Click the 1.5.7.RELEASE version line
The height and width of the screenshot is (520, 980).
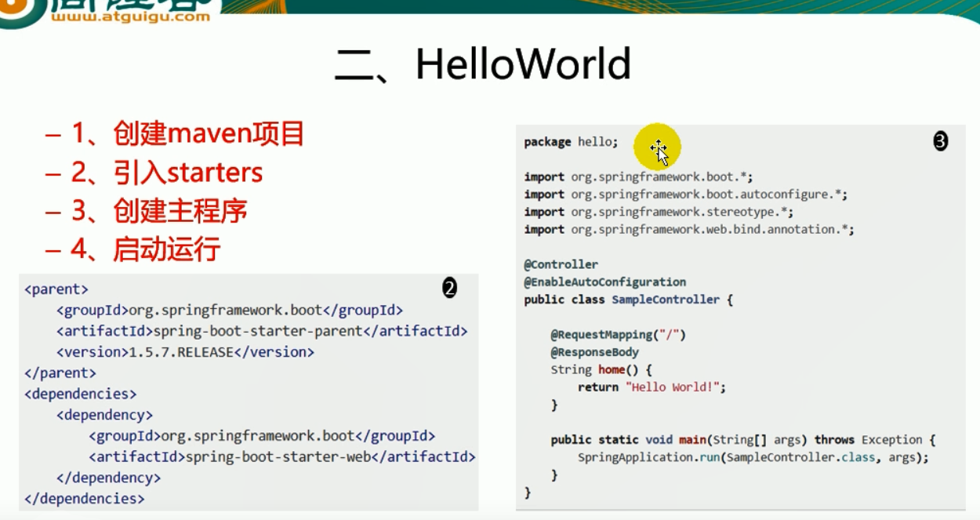tap(185, 352)
